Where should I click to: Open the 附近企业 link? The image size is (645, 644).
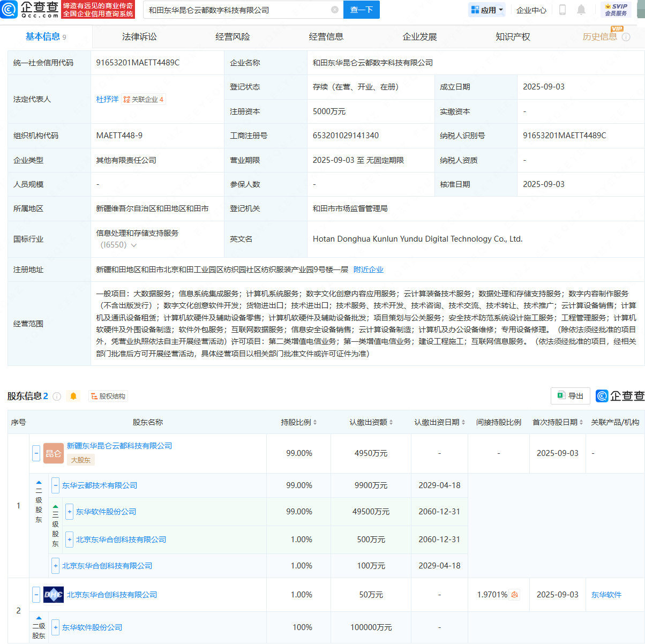click(x=368, y=269)
